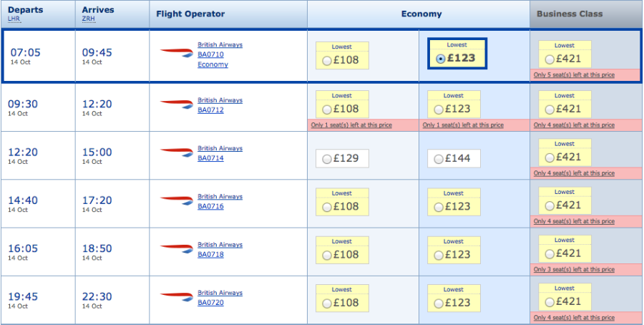Click British Airways logo on BA0712 row

176,104
